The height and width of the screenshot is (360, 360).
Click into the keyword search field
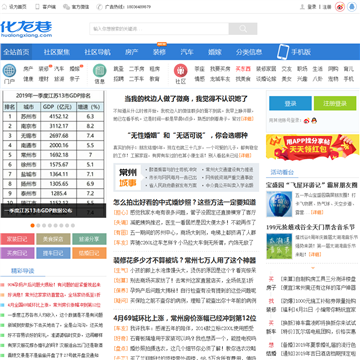(159, 29)
